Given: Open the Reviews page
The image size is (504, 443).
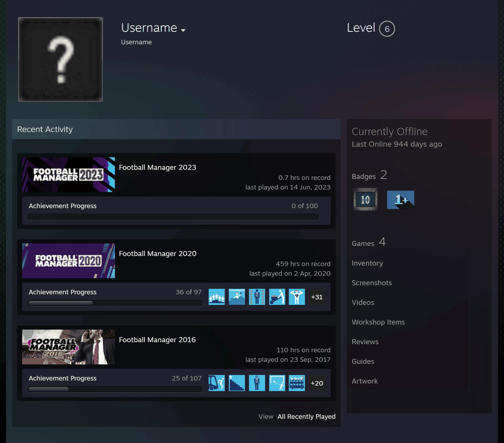Looking at the screenshot, I should tap(365, 342).
